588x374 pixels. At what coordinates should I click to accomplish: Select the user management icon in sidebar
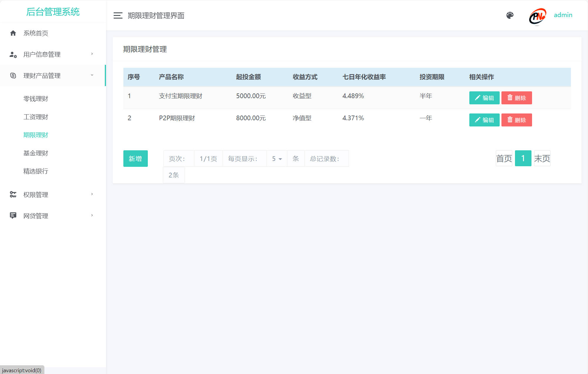(x=13, y=54)
